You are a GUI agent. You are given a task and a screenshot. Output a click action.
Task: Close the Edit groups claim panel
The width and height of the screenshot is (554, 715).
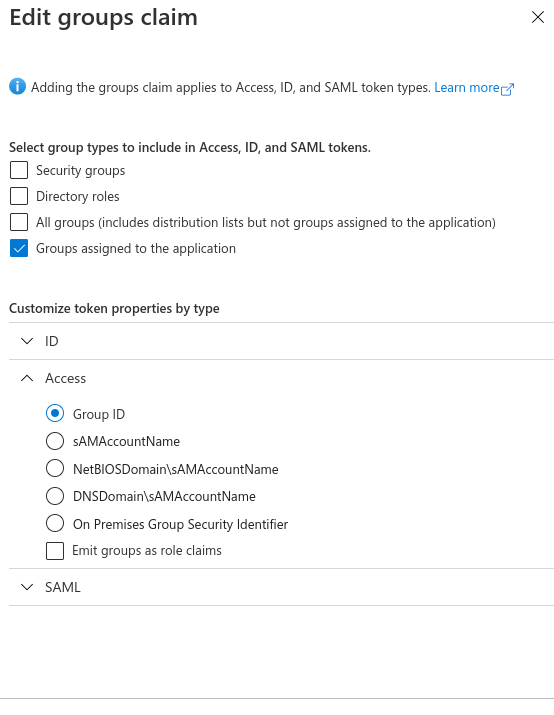pos(538,17)
